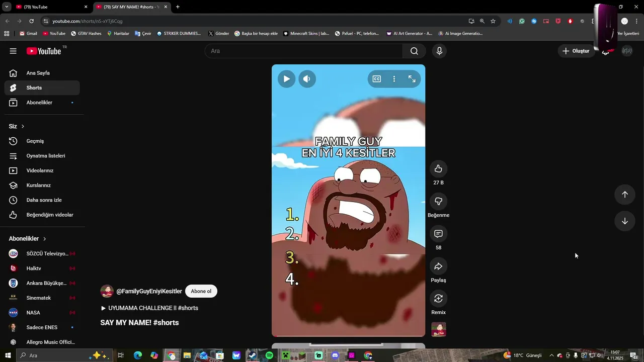Open the notifications bell
This screenshot has width=644, height=362.
[606, 52]
